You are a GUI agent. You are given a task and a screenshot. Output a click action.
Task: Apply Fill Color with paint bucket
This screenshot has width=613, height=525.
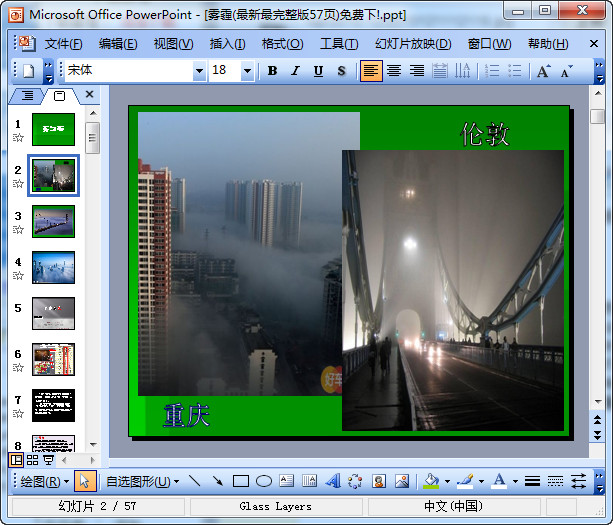click(x=431, y=481)
